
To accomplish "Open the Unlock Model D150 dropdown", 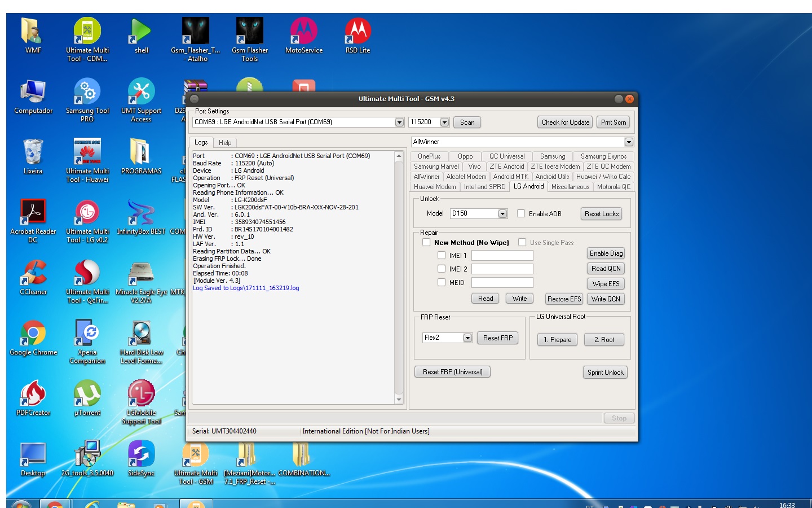I will point(502,213).
